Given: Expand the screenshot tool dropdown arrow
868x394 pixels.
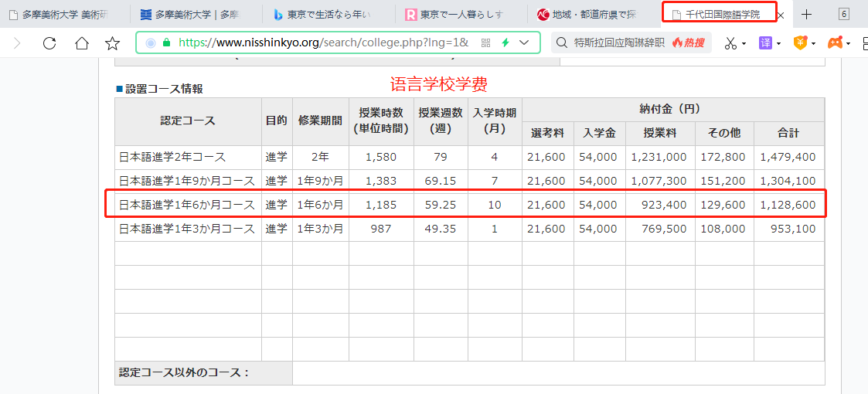Looking at the screenshot, I should (x=744, y=44).
